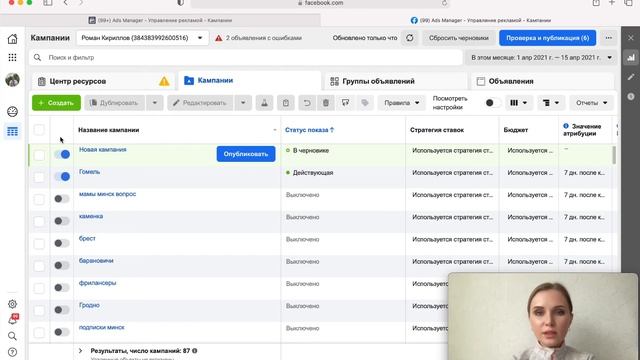
Task: Select the first browser tab Ads Manager
Action: (x=160, y=20)
